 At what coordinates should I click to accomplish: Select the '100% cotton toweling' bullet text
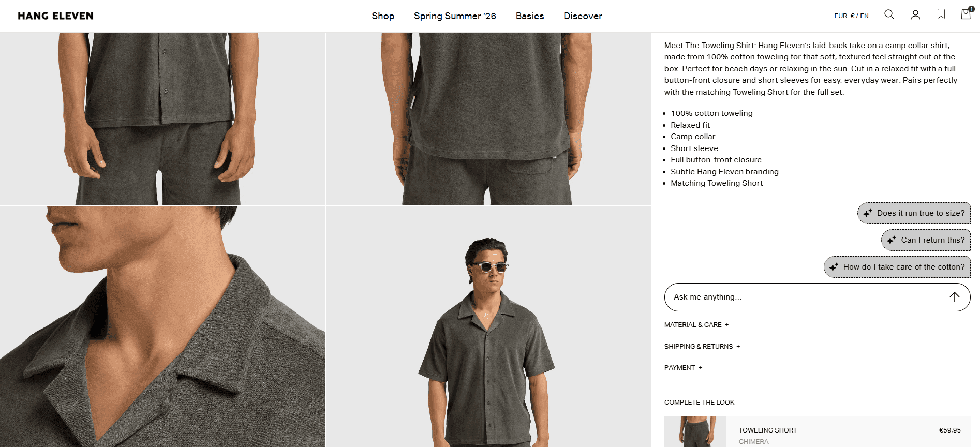pos(711,113)
